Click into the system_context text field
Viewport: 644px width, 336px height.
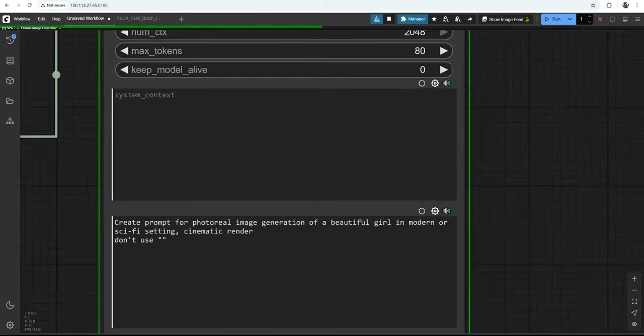point(284,145)
